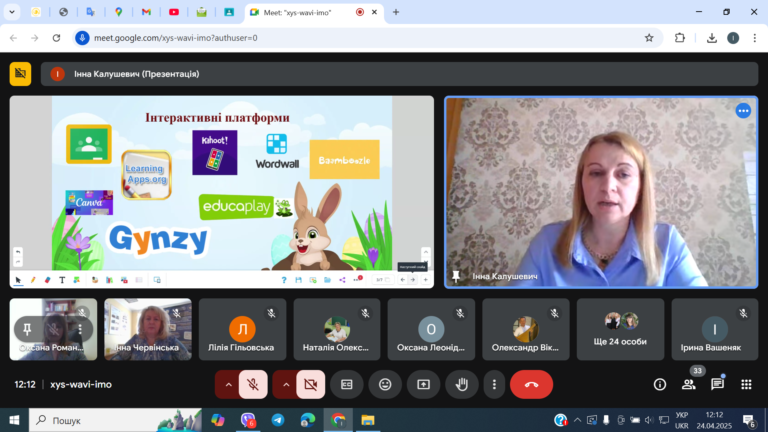768x432 pixels.
Task: Expand audio settings arrow beside microphone
Action: pos(228,384)
